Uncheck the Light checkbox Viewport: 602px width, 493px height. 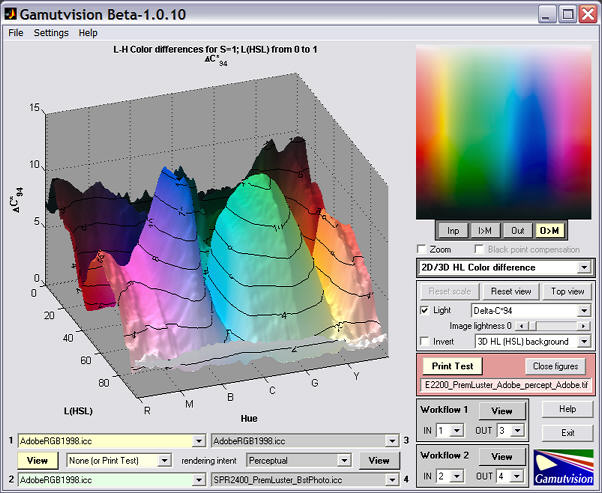click(x=425, y=310)
